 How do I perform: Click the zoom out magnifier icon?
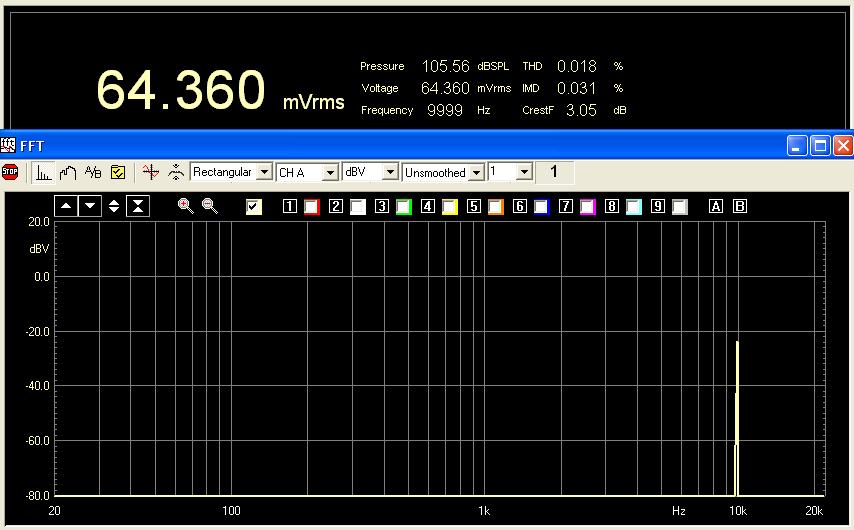click(210, 206)
